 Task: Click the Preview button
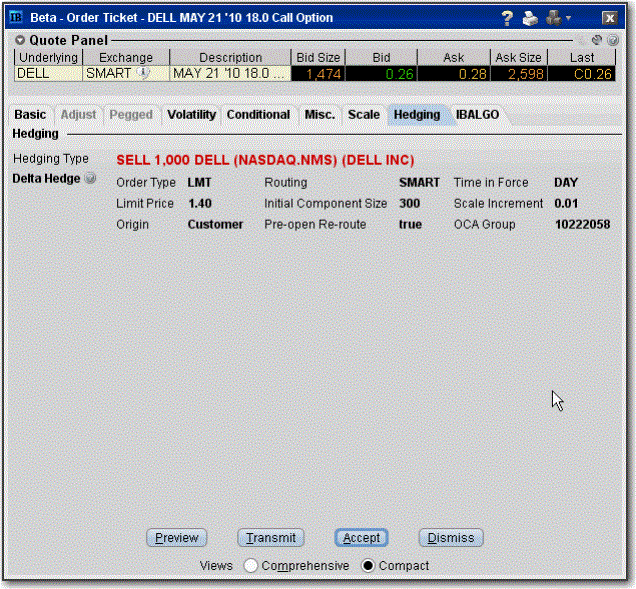[x=176, y=538]
